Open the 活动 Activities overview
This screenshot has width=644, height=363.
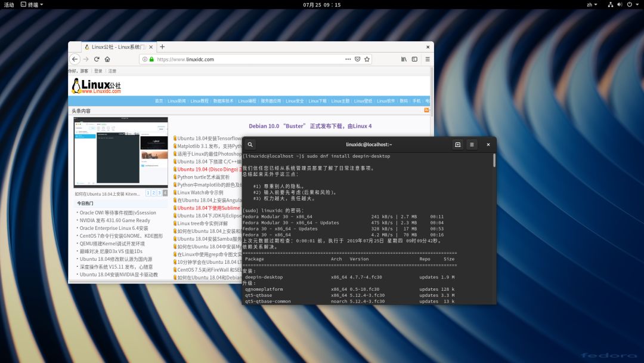[x=9, y=4]
